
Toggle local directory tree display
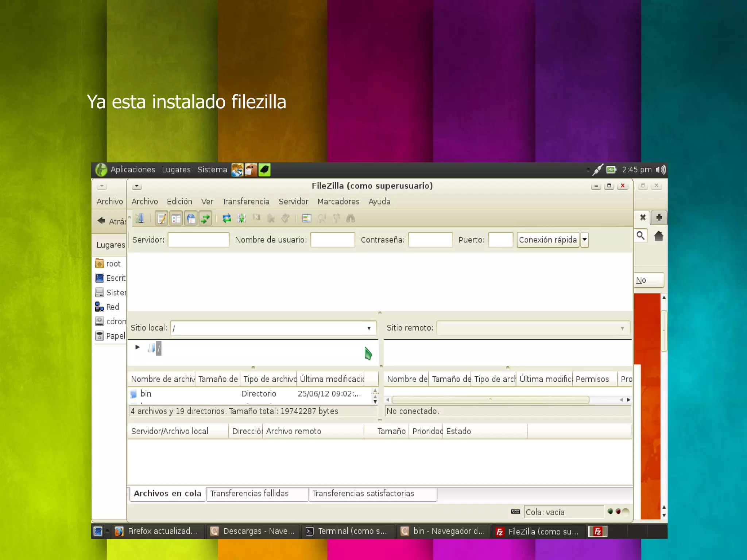coord(176,218)
